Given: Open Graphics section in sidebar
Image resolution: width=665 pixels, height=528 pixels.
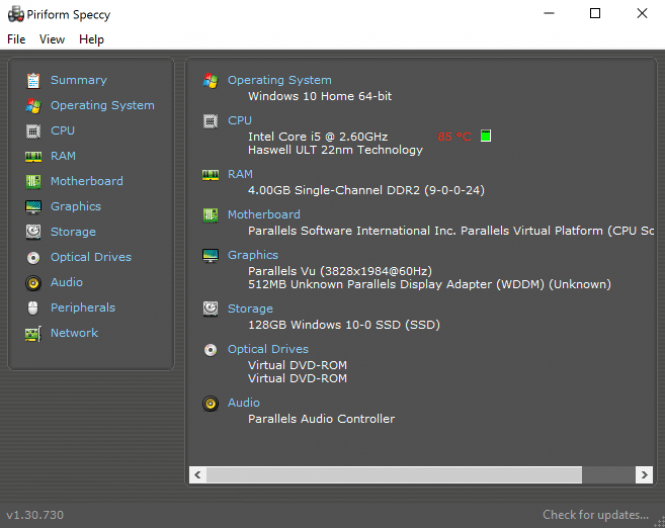Looking at the screenshot, I should 76,207.
